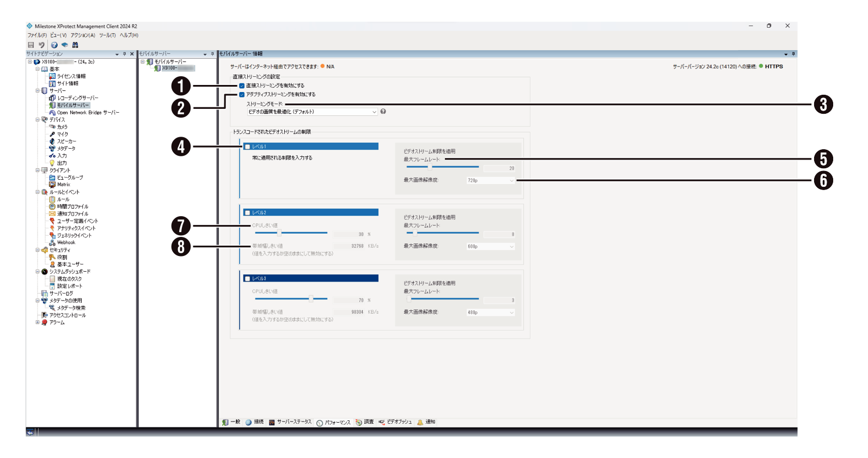
Task: Switch to the 調査 tab
Action: coord(364,422)
